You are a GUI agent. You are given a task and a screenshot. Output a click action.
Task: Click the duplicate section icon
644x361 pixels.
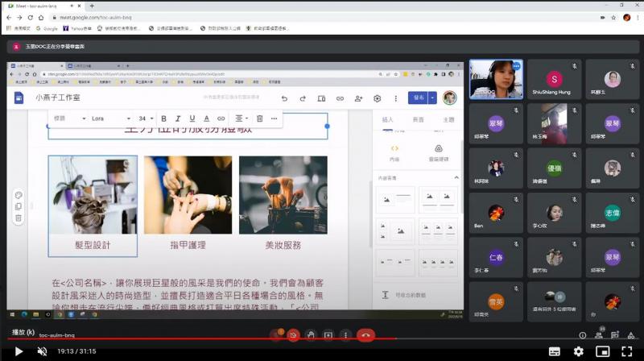(x=19, y=207)
